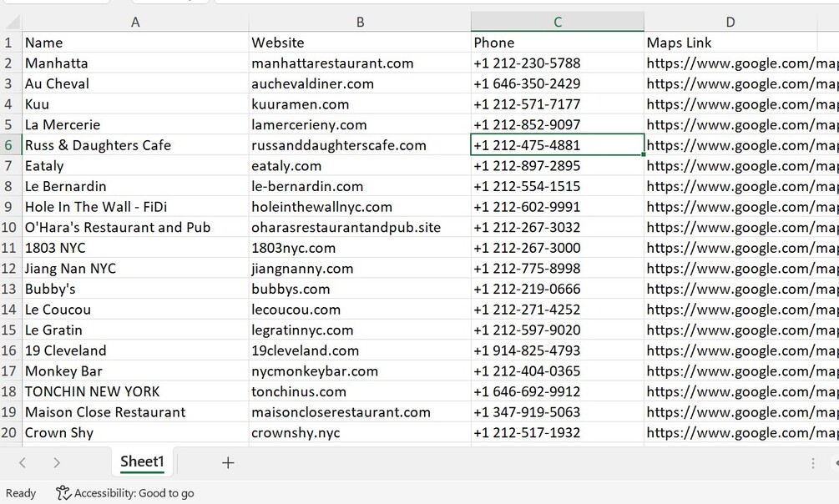Add a new sheet with the plus button
Viewport: 839px width, 504px height.
[x=228, y=463]
